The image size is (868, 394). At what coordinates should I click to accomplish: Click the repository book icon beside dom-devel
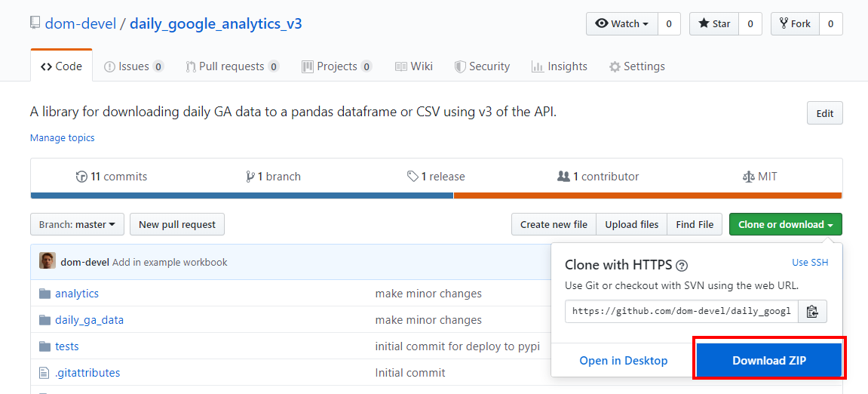click(35, 23)
